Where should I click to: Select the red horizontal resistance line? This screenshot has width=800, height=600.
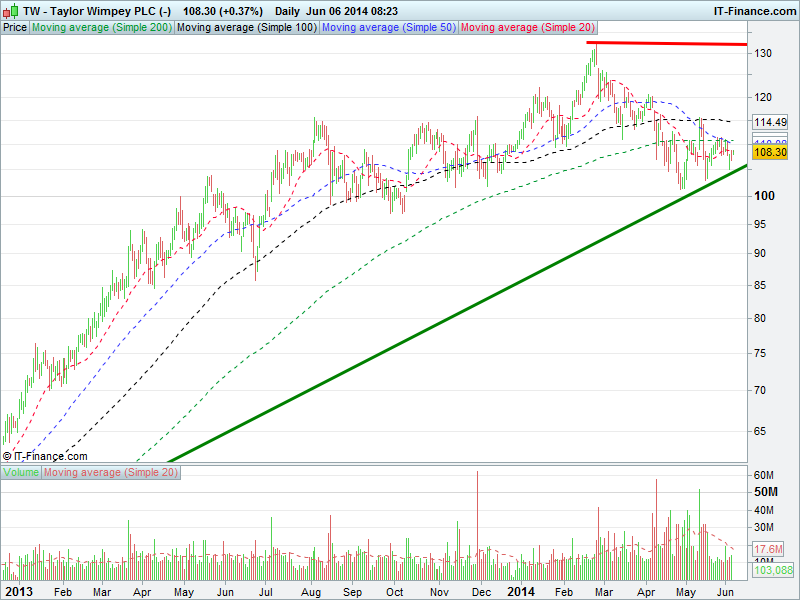pyautogui.click(x=666, y=44)
